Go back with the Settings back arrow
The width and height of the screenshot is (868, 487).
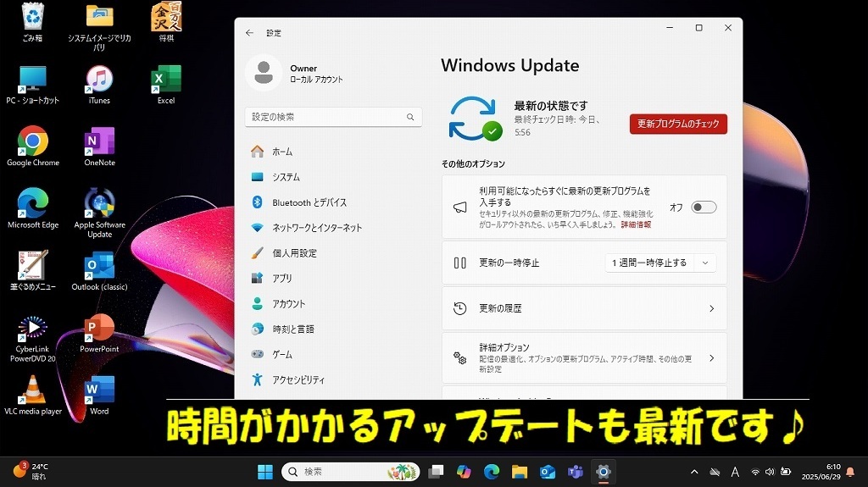[x=250, y=33]
